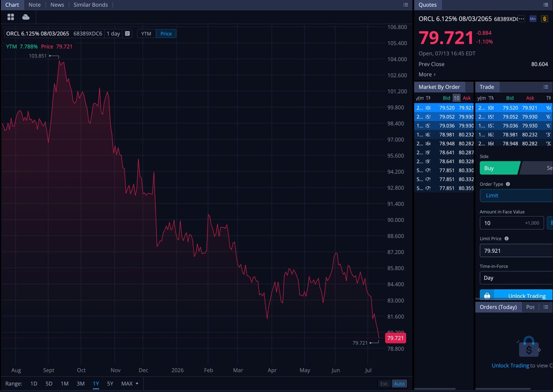
Task: Switch chart to YTM view
Action: 146,34
